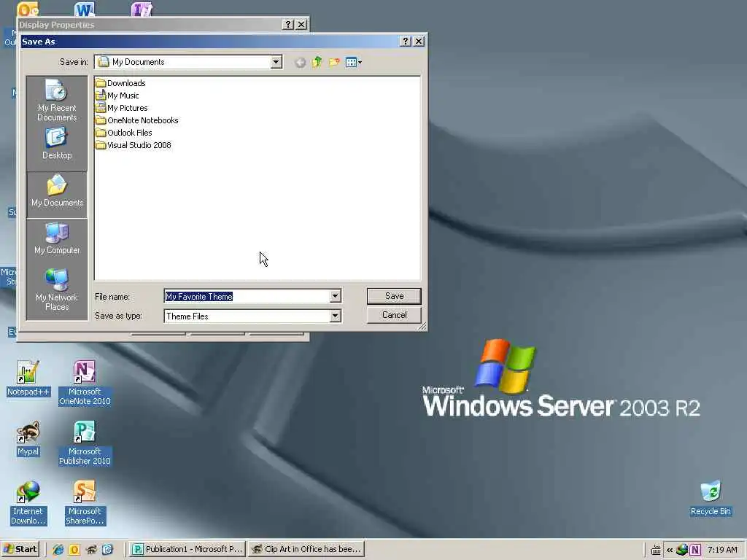Go up one folder level
The width and height of the screenshot is (747, 560).
(317, 63)
